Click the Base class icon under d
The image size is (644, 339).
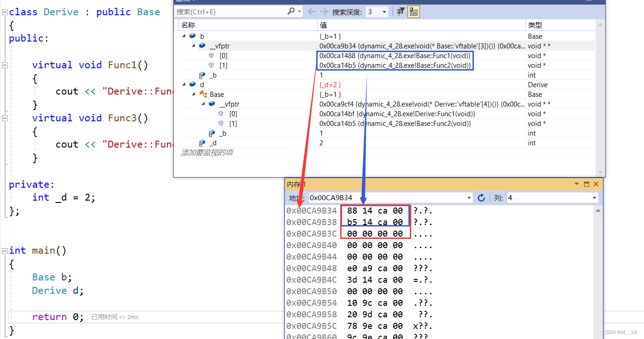coord(203,94)
